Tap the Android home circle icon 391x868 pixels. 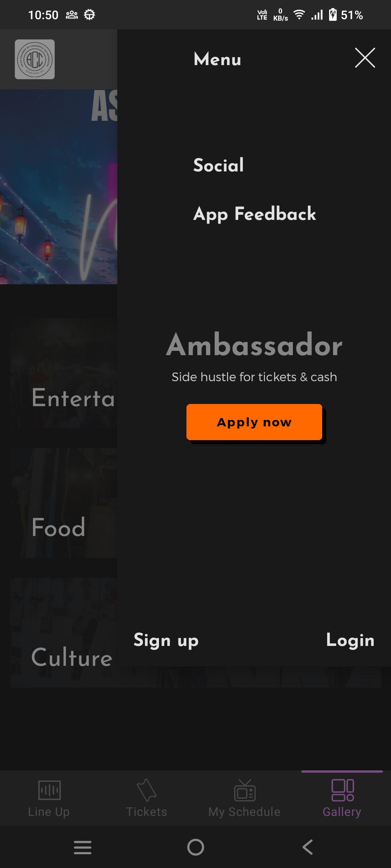[195, 847]
